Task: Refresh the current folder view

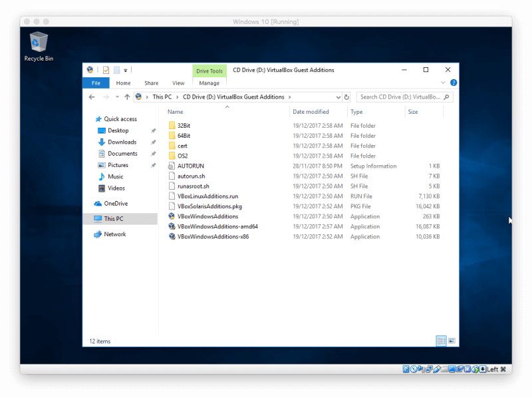Action: click(346, 97)
